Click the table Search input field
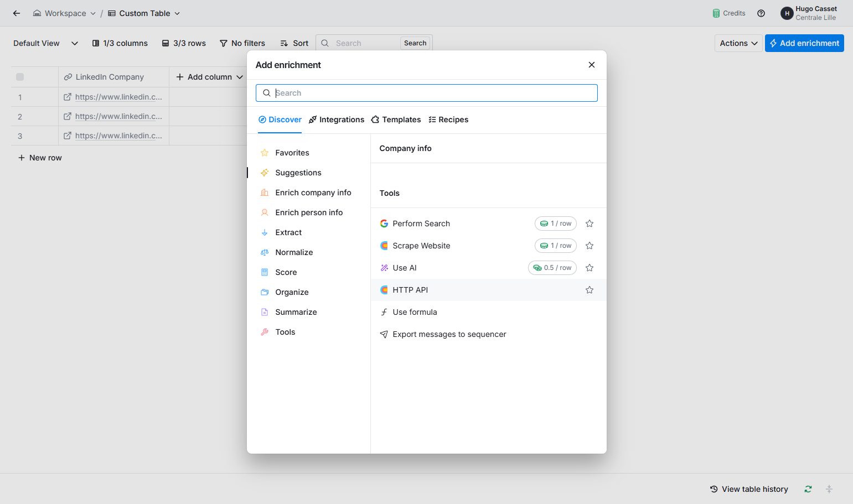Image resolution: width=853 pixels, height=504 pixels. [x=365, y=43]
